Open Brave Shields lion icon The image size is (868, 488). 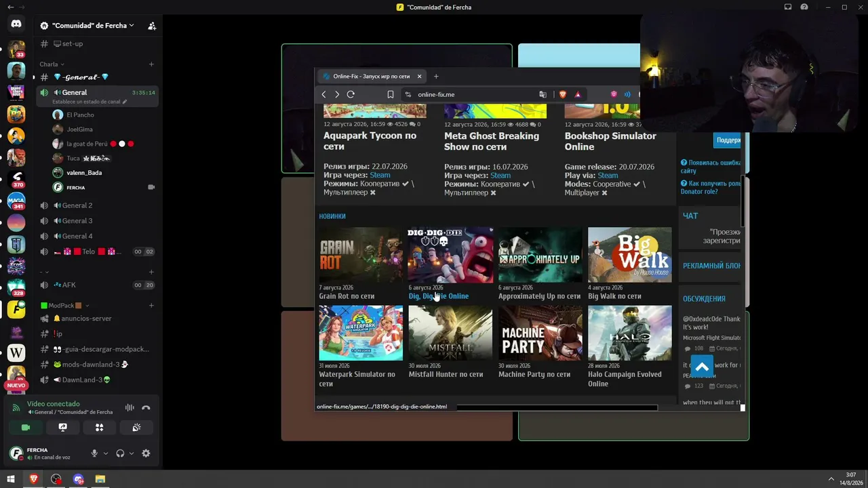pyautogui.click(x=563, y=95)
